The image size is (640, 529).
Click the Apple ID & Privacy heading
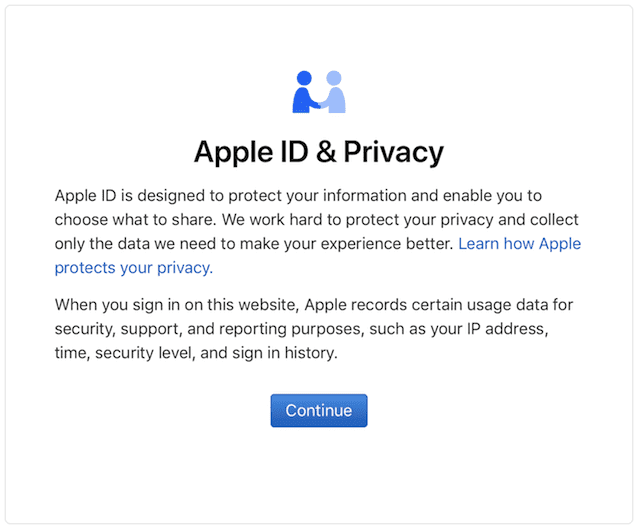click(318, 152)
